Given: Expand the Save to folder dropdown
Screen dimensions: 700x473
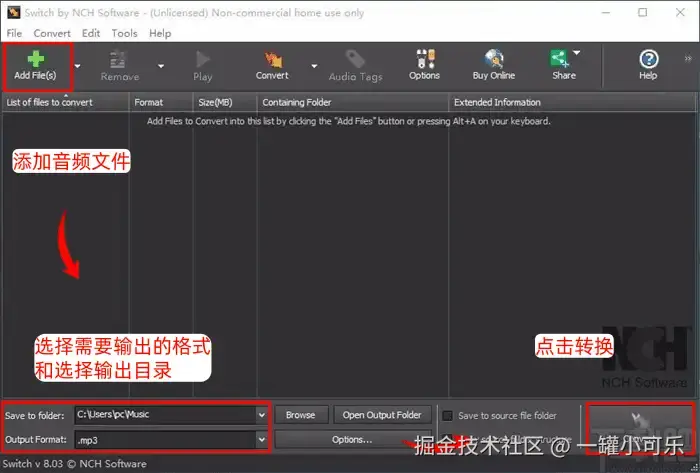Looking at the screenshot, I should [x=262, y=415].
